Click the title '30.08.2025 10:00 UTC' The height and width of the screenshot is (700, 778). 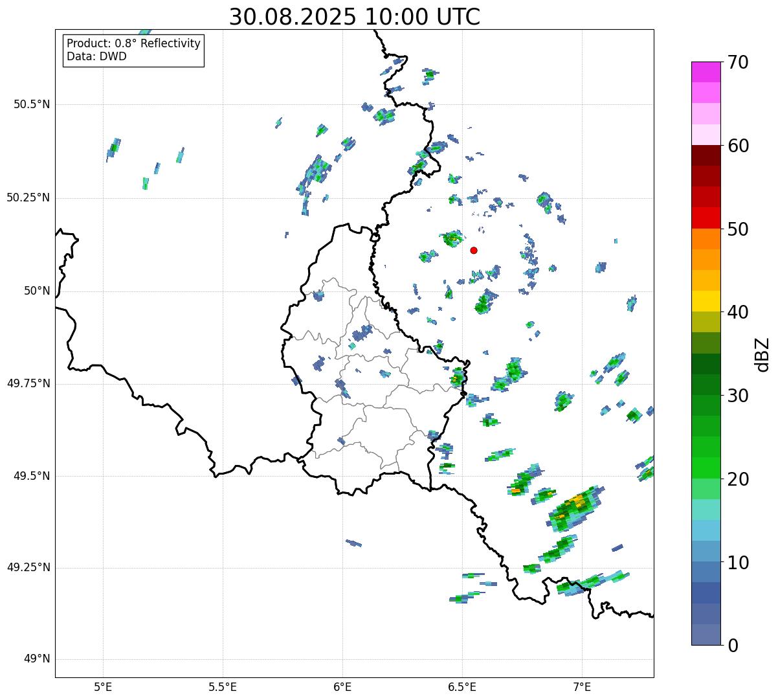tap(355, 17)
